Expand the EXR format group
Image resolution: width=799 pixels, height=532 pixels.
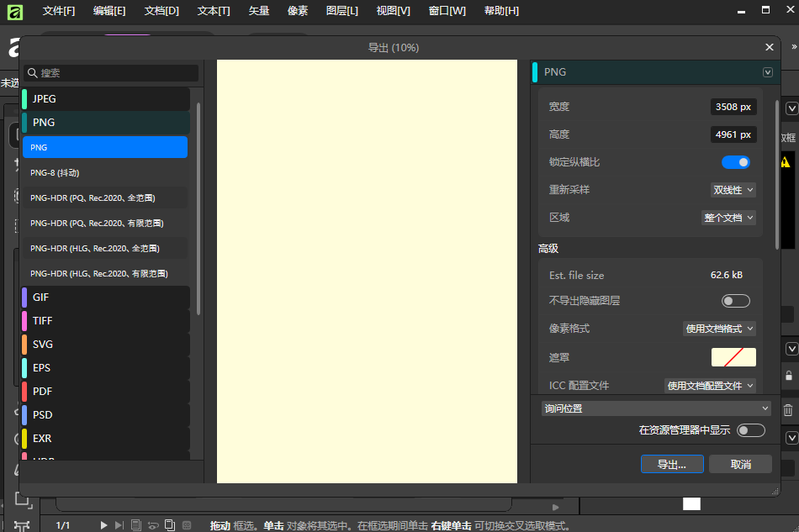point(105,438)
